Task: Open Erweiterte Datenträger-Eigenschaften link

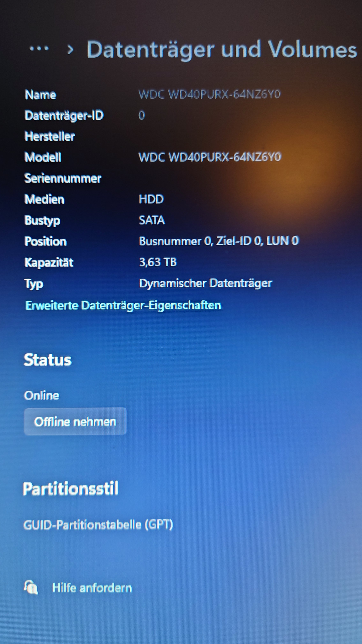Action: point(123,305)
